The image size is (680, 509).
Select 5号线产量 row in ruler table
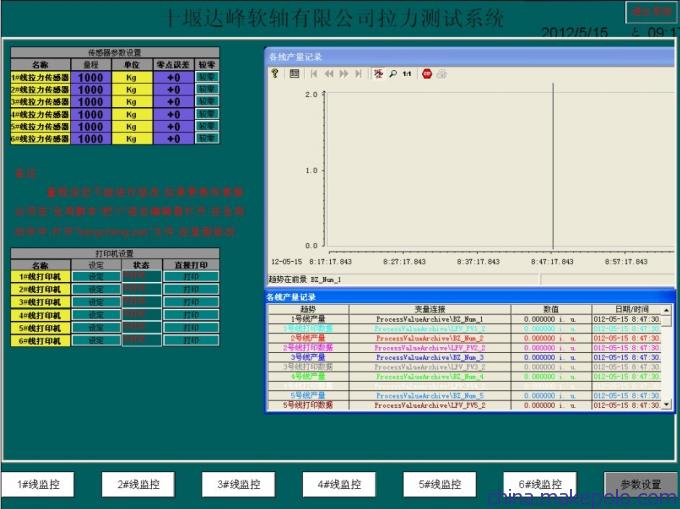tap(465, 395)
